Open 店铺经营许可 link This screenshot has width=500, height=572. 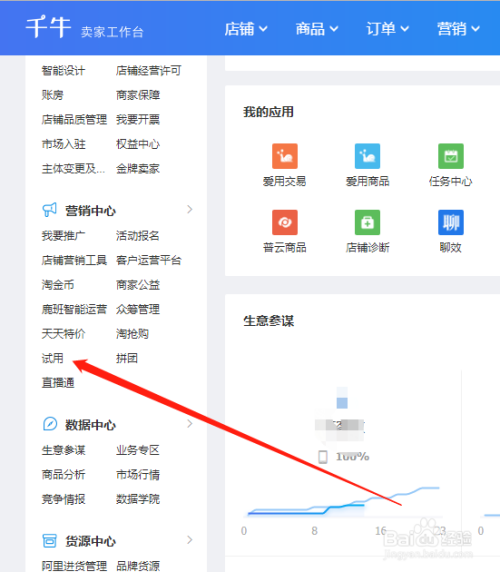[148, 70]
